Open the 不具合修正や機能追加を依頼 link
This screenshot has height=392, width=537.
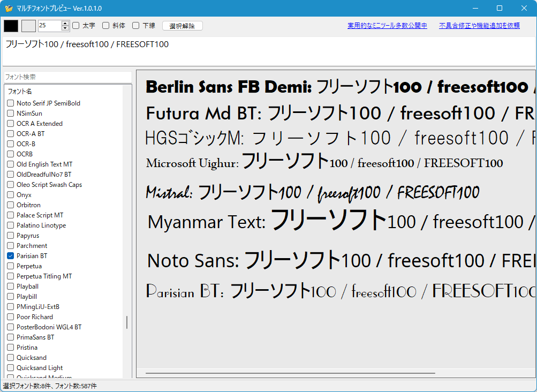click(x=479, y=25)
